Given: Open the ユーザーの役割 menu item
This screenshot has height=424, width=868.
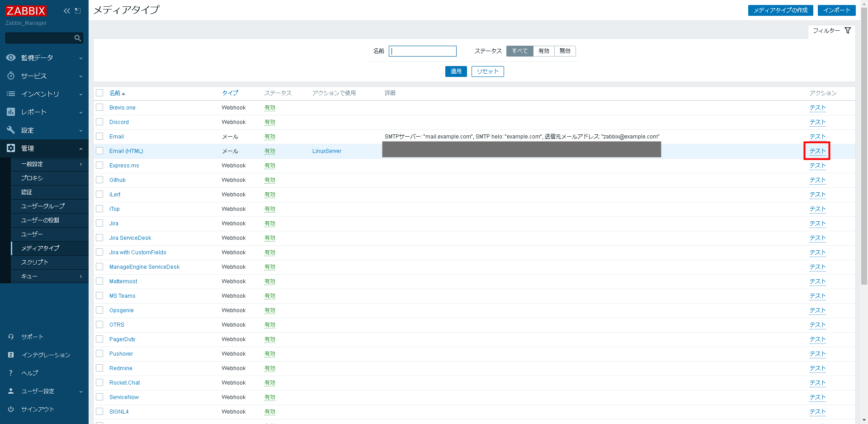Looking at the screenshot, I should (x=50, y=220).
